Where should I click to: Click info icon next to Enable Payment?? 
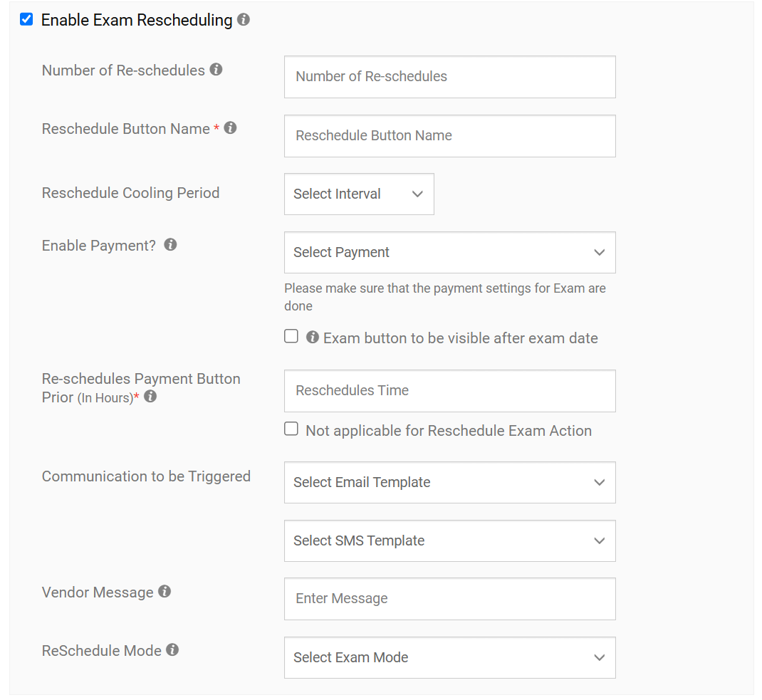click(170, 244)
